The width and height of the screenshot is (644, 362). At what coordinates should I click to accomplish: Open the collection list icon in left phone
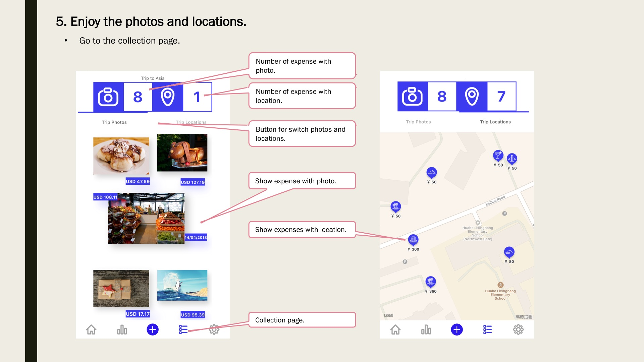click(x=183, y=329)
